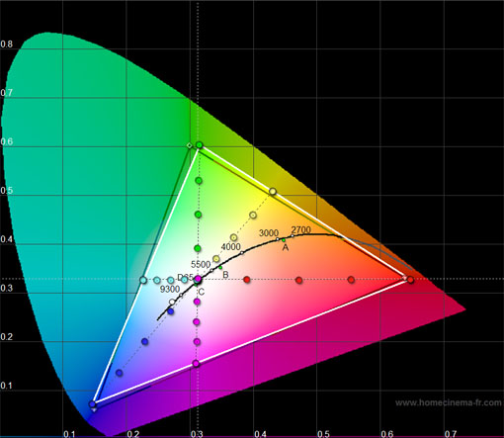Viewport: 504px width, 438px height.
Task: Click the 5500 color temperature label
Action: coord(201,264)
